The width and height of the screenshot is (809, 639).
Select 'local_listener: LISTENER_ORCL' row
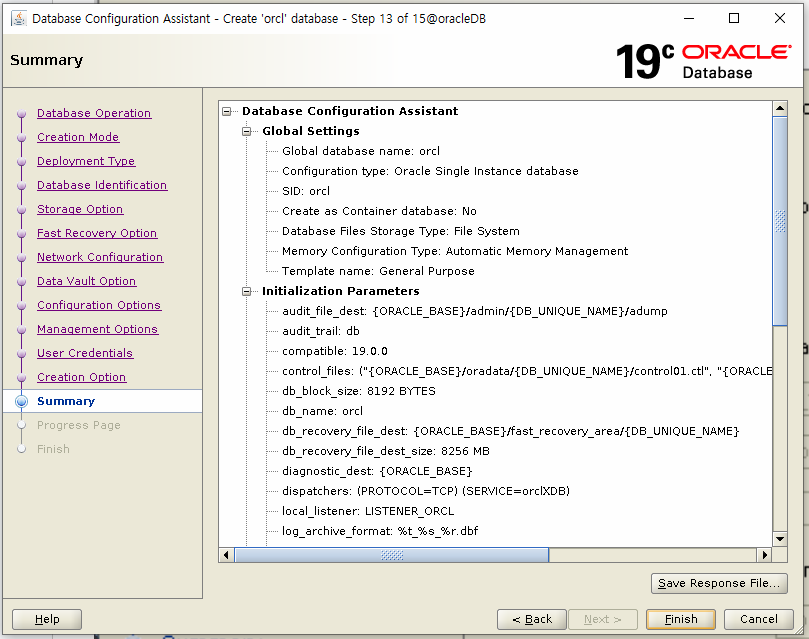click(368, 512)
